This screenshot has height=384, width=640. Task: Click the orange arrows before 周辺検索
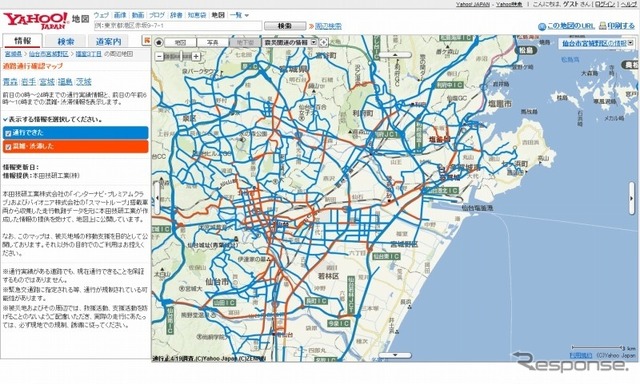tap(311, 27)
